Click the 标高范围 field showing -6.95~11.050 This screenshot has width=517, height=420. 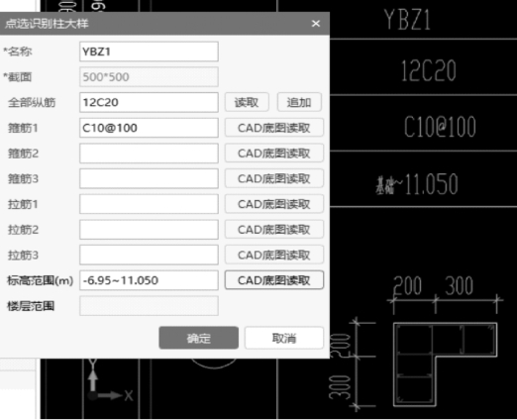pos(149,280)
